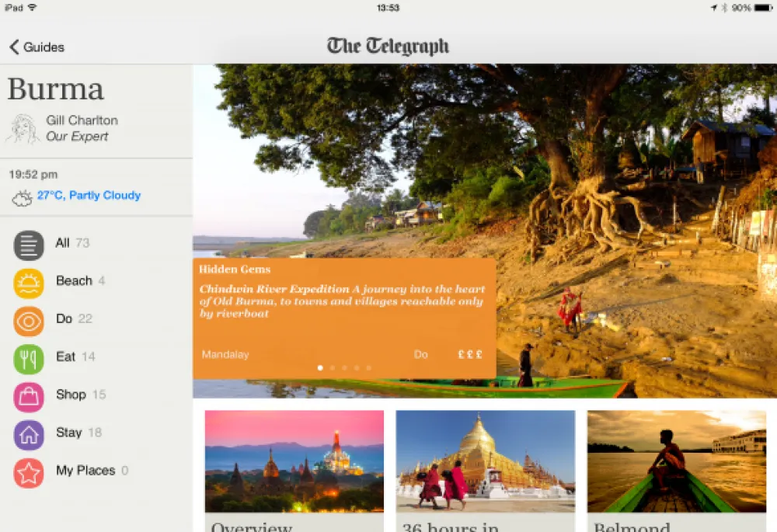The image size is (777, 532).
Task: Tap the Shop count 15
Action: tap(99, 395)
